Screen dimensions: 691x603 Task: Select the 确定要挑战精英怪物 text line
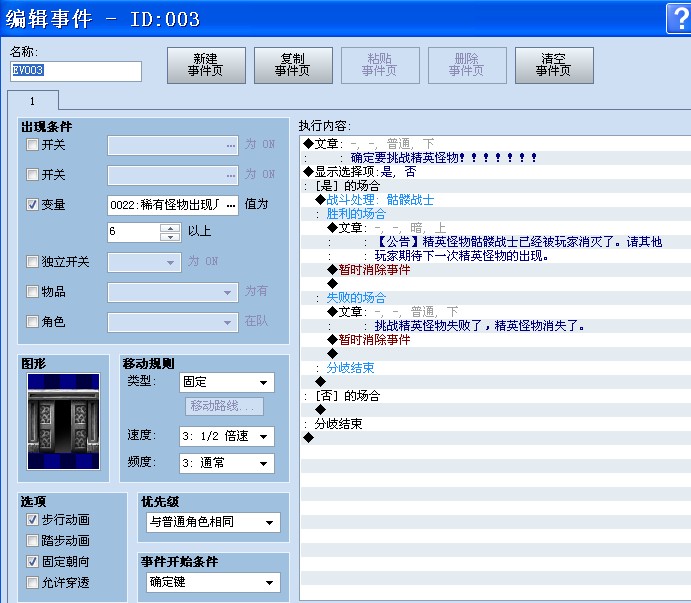(x=443, y=158)
